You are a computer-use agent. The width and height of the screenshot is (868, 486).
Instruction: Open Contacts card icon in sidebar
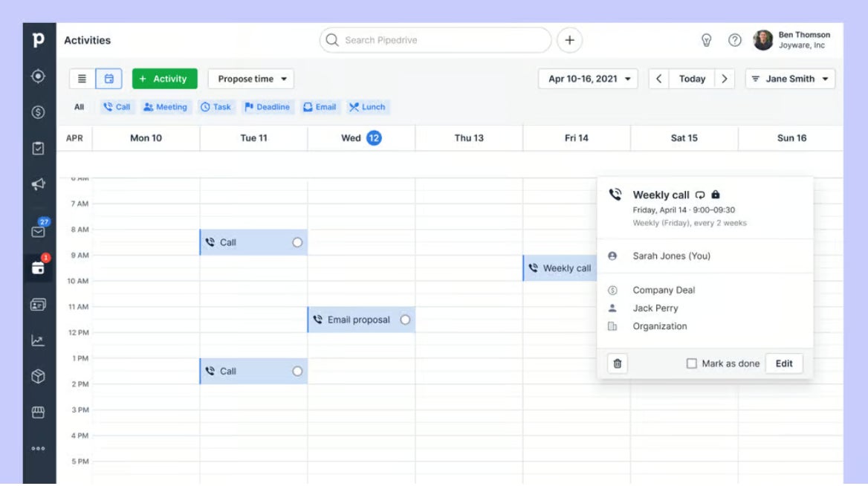[x=38, y=305]
